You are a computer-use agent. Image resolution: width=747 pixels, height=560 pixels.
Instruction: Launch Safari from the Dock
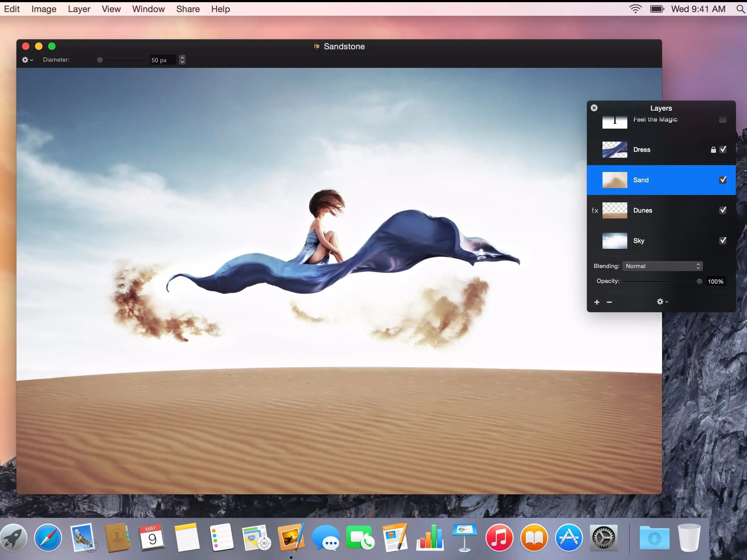pyautogui.click(x=48, y=537)
